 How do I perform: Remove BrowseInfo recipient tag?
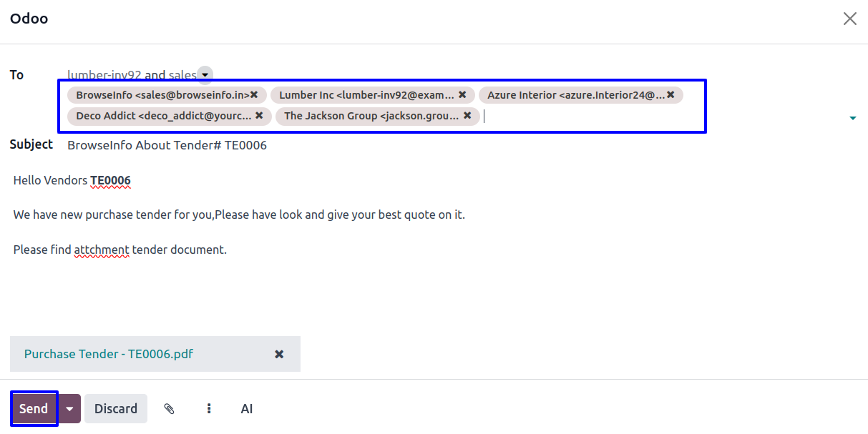pos(254,94)
